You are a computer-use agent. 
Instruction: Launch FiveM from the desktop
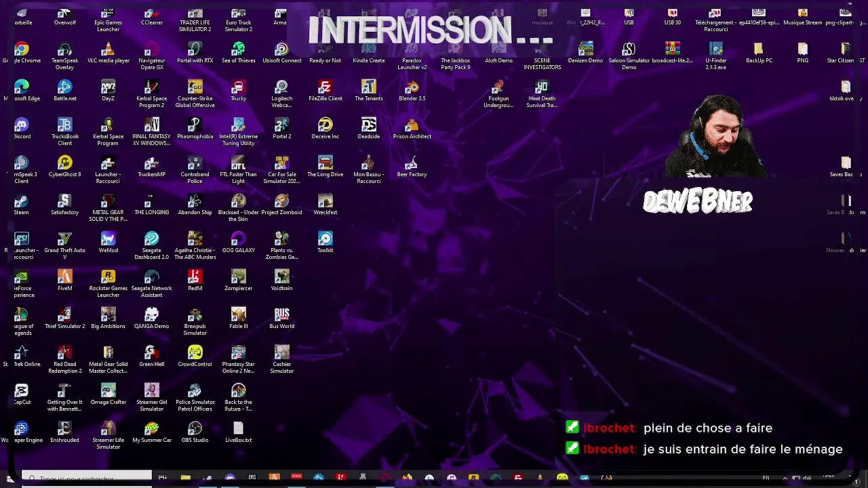64,281
